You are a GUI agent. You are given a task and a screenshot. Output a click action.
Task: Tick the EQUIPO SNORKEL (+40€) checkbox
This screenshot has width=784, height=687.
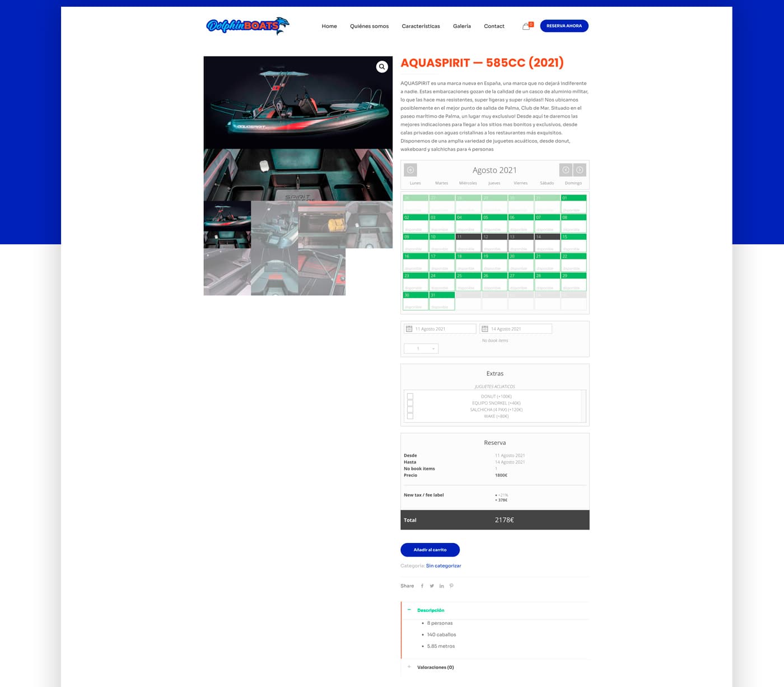pyautogui.click(x=410, y=403)
